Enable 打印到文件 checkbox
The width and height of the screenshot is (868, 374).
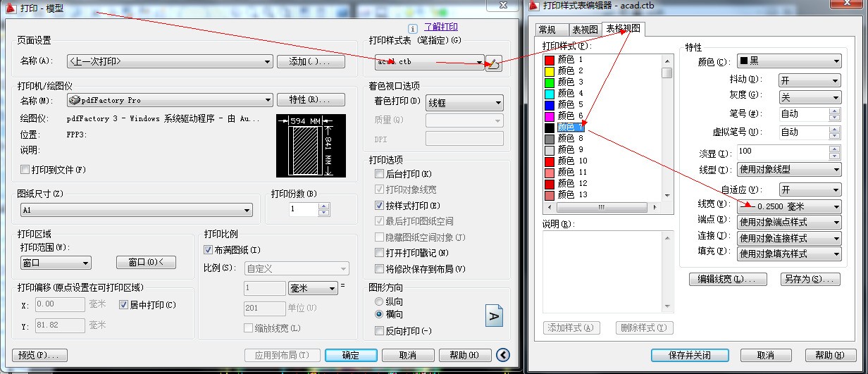coord(25,170)
